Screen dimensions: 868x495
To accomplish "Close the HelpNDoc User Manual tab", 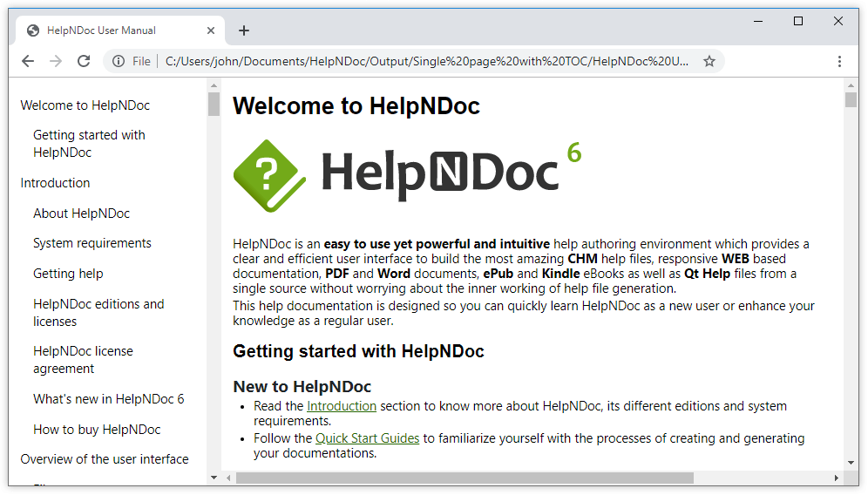I will click(210, 31).
